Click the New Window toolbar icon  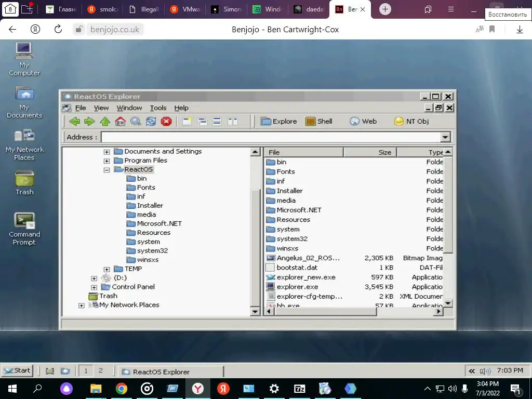pyautogui.click(x=187, y=121)
